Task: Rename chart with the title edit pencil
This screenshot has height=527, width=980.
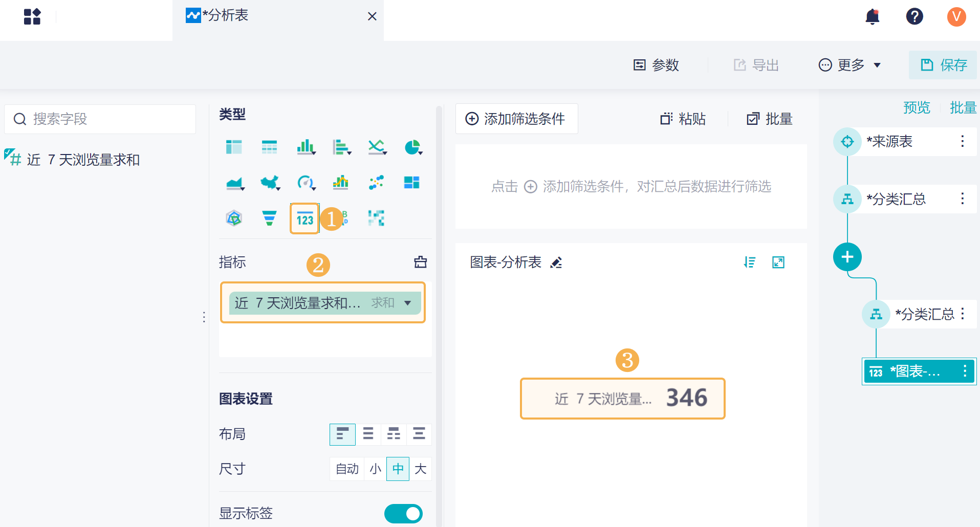Action: 556,262
